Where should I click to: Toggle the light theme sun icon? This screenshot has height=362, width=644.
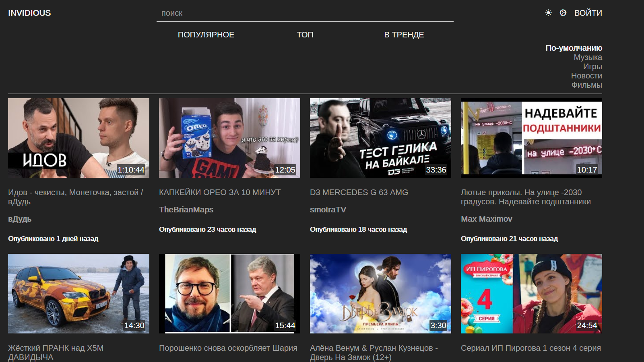pos(548,13)
